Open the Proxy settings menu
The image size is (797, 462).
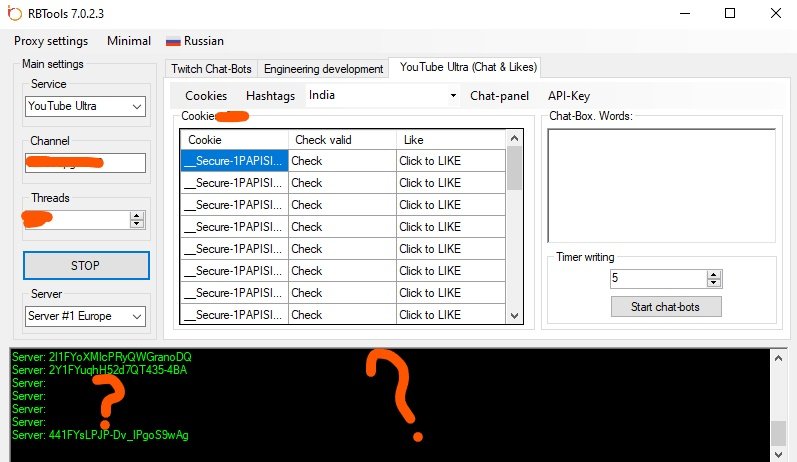pyautogui.click(x=51, y=41)
